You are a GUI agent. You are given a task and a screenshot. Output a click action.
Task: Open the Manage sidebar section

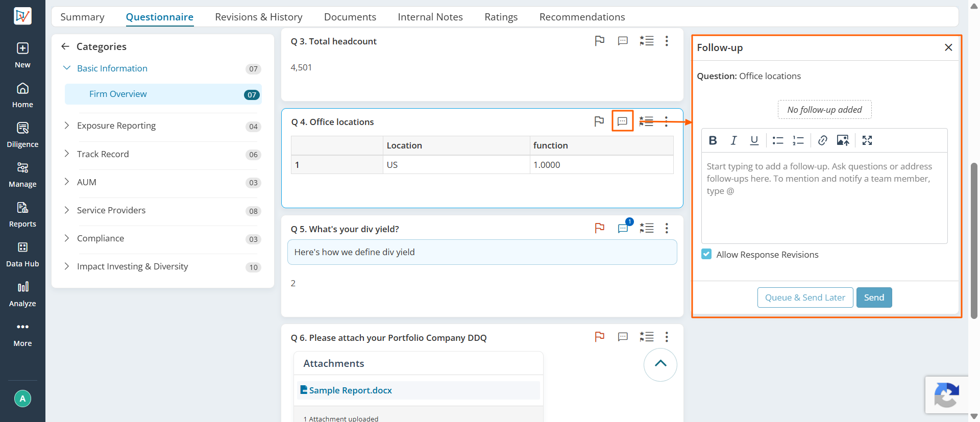[22, 175]
